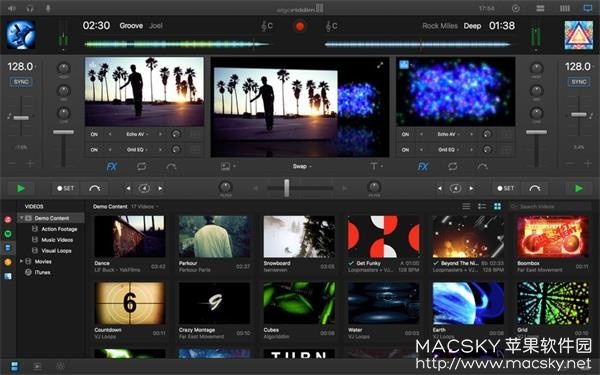Open the right deck FX panel
This screenshot has height=375, width=600.
(x=423, y=166)
